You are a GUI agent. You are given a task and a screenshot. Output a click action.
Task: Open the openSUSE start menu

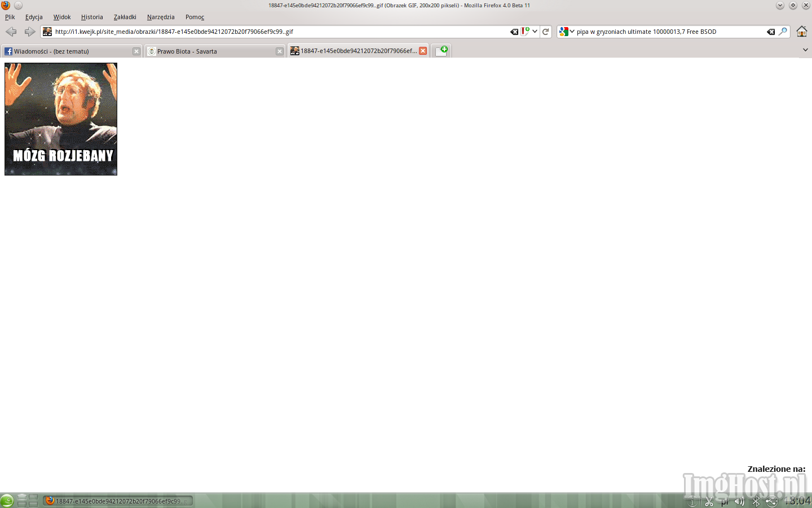coord(7,501)
